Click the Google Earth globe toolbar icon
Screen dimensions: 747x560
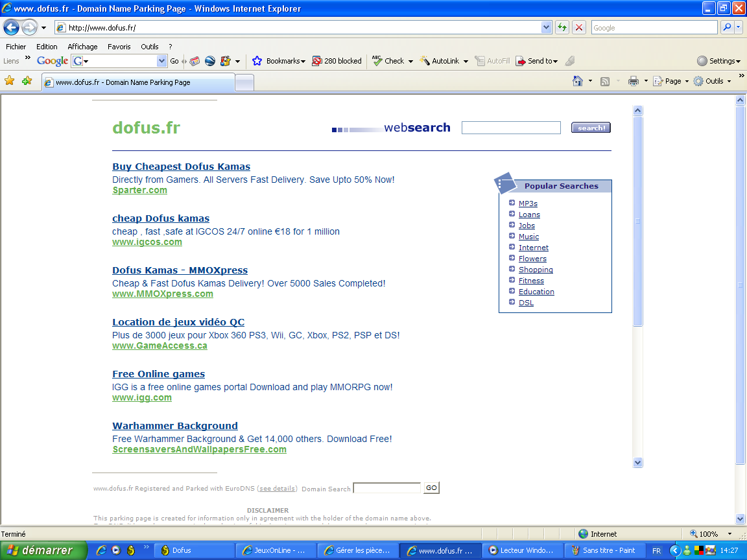point(210,61)
